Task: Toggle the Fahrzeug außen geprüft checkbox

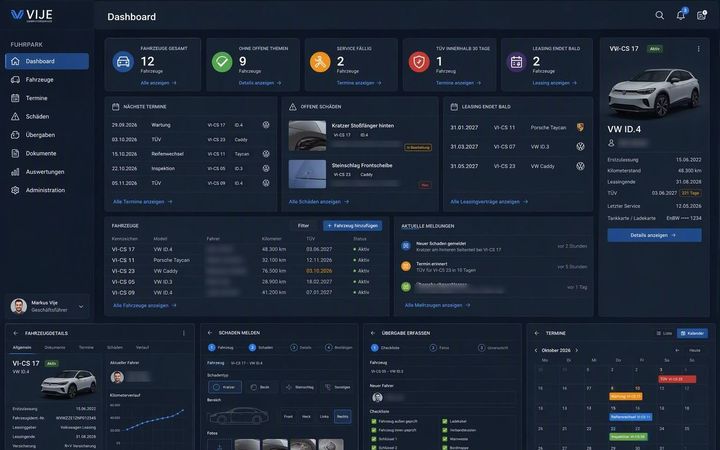Action: coord(374,421)
